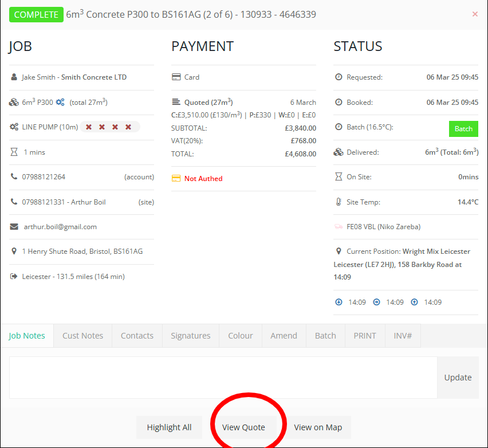Viewport: 488px width, 448px height.
Task: Click the third red X after LINE PUMP
Action: [115, 127]
